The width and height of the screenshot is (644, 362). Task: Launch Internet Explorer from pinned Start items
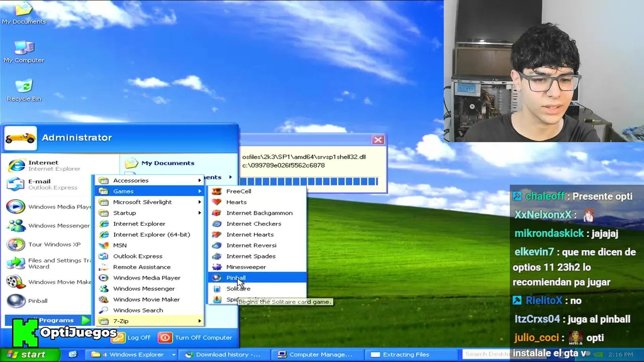pyautogui.click(x=49, y=165)
